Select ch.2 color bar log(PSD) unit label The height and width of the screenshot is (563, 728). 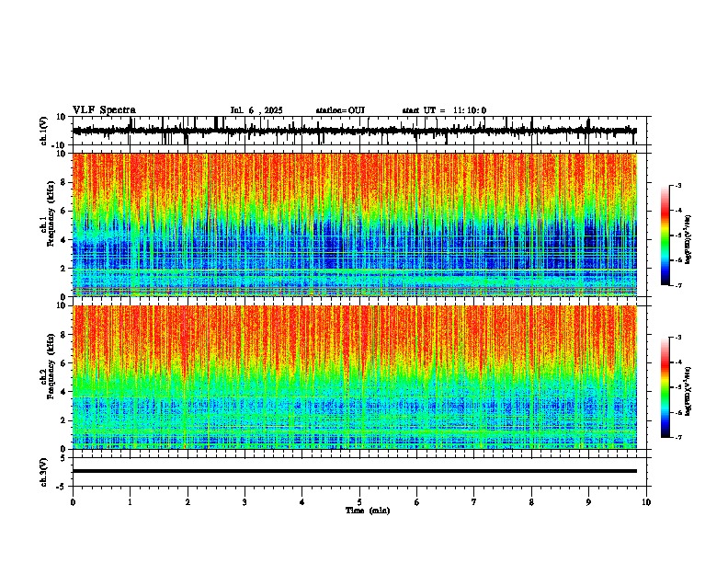[x=688, y=391]
